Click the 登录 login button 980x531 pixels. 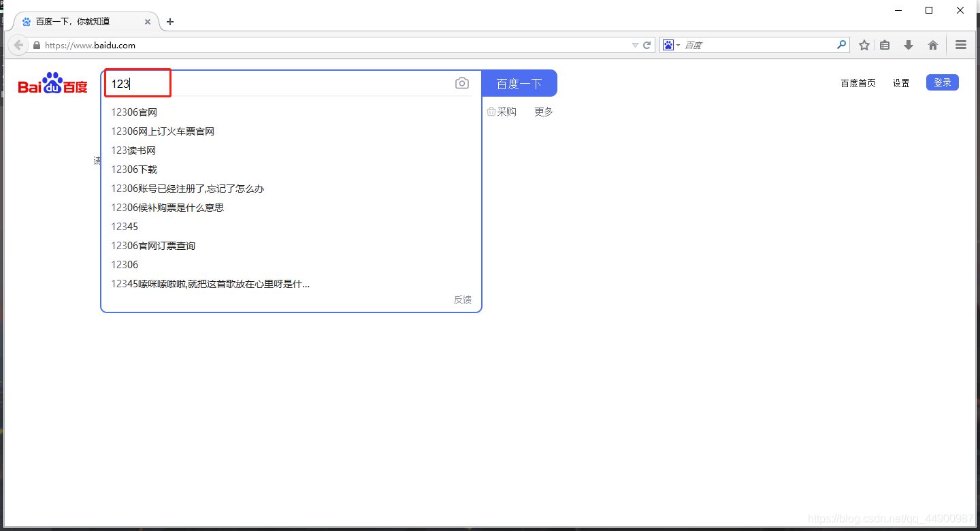pyautogui.click(x=943, y=82)
